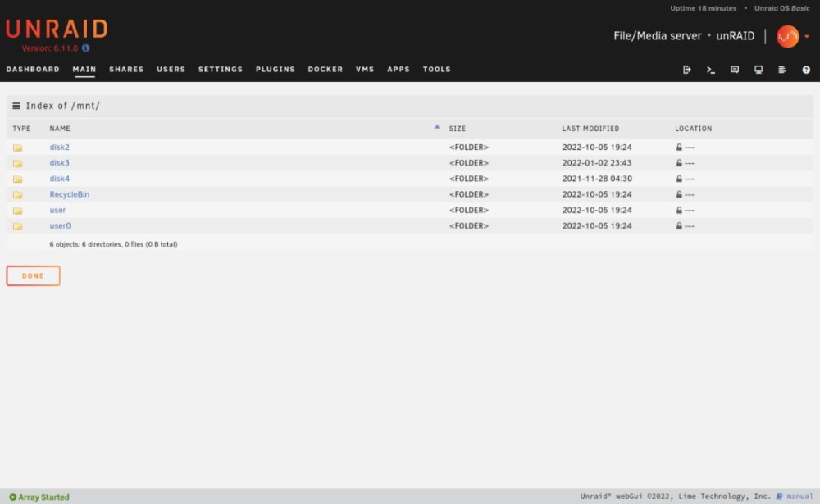Click the 'Version: 6.11.0' text

(x=50, y=48)
